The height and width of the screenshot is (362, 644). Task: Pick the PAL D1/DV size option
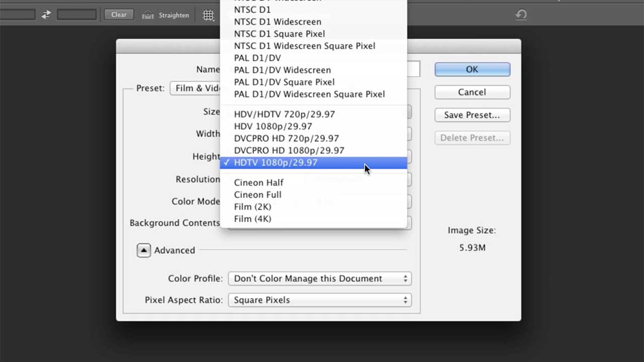pos(258,58)
